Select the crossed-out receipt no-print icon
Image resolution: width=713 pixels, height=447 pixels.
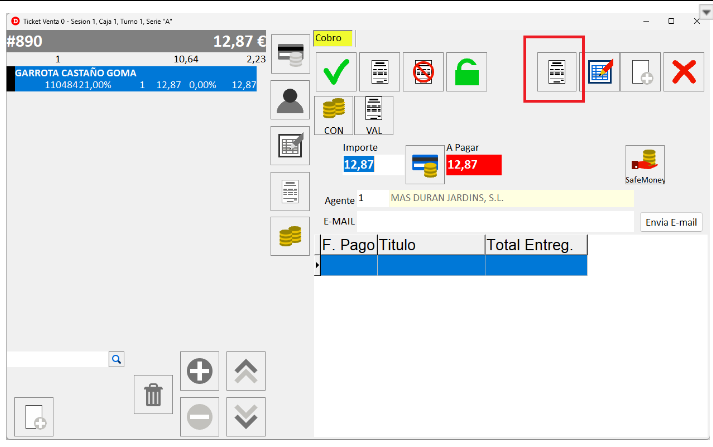coord(423,72)
